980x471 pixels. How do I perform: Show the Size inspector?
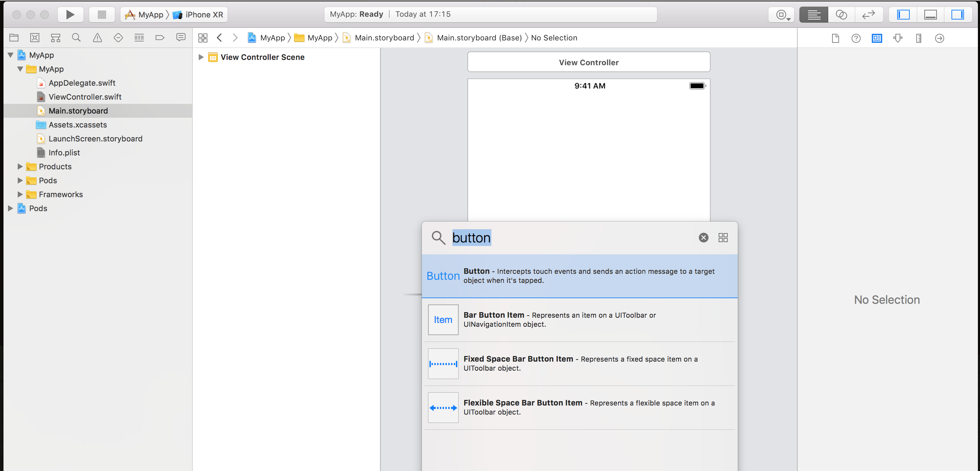[919, 38]
